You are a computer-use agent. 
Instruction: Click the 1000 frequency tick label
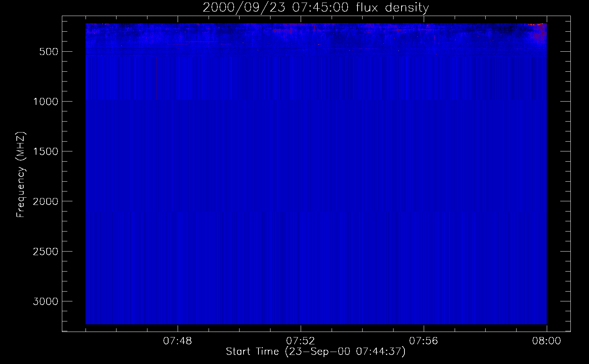coord(46,102)
